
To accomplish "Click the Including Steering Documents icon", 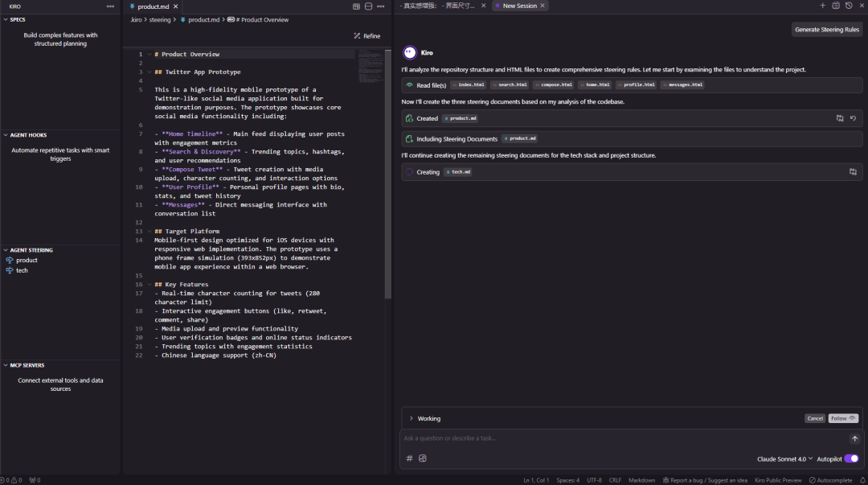I will point(410,138).
